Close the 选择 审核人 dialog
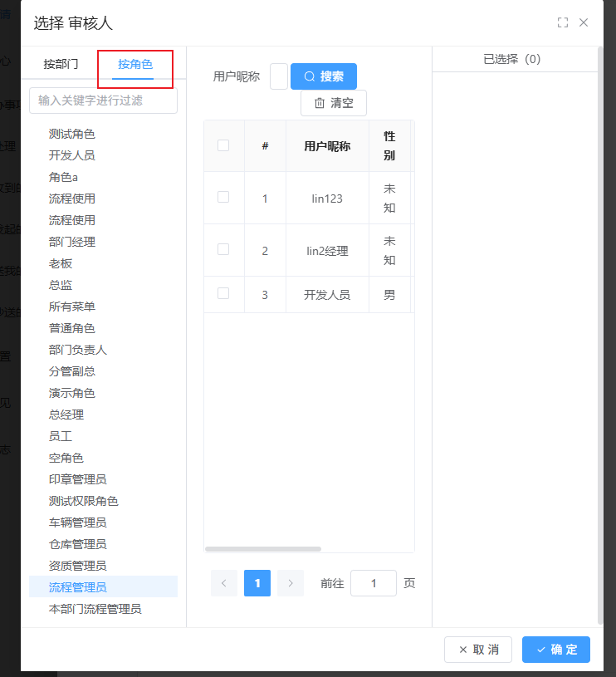Viewport: 616px width, 677px height. click(x=584, y=22)
